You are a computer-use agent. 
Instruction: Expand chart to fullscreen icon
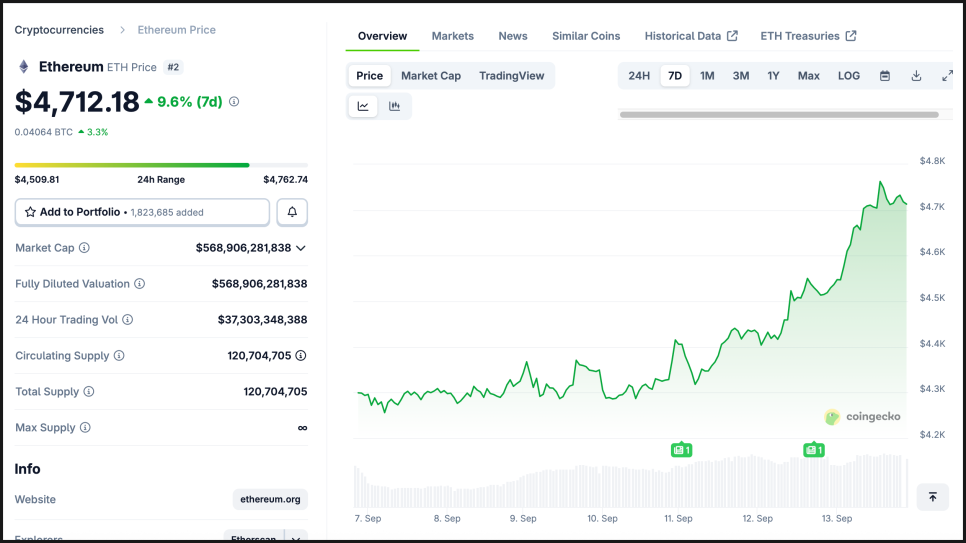948,76
